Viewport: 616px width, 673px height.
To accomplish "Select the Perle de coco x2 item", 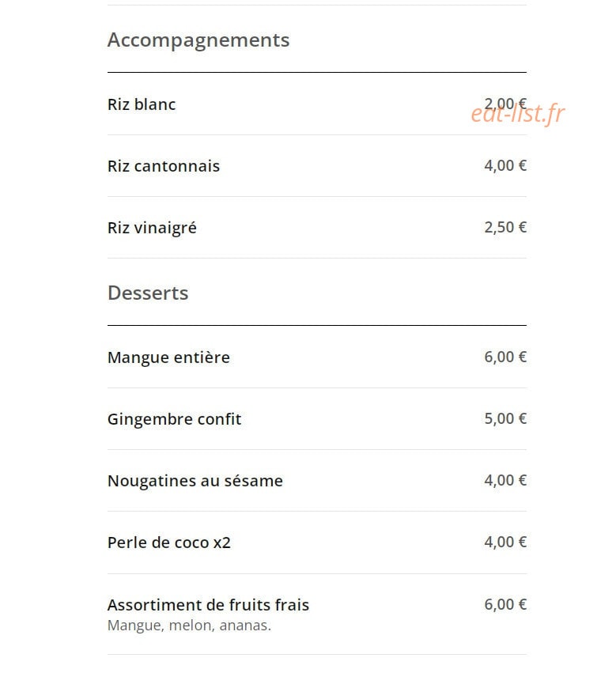I will [317, 543].
